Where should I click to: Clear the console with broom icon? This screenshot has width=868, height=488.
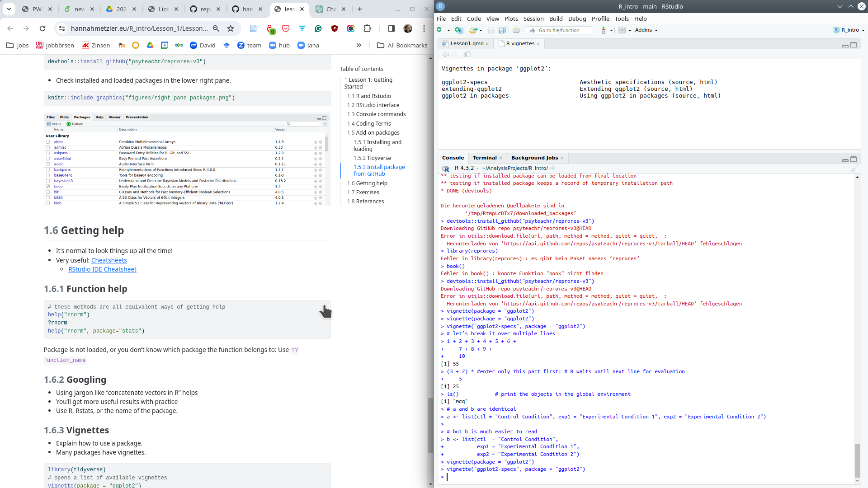tap(854, 168)
